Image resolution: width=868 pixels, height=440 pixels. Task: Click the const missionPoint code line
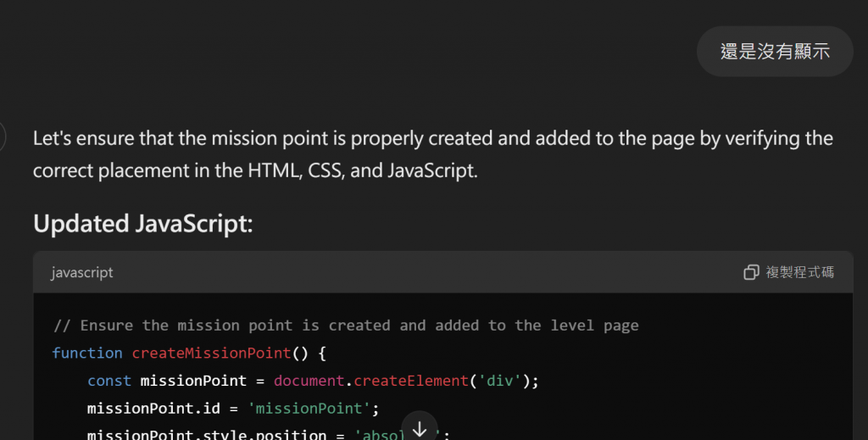pos(313,381)
